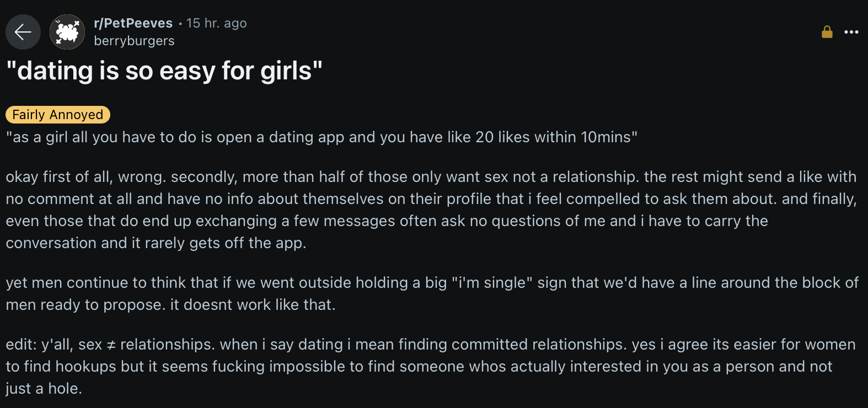Click the line starting men ready to propose
This screenshot has width=868, height=408.
pos(170,305)
